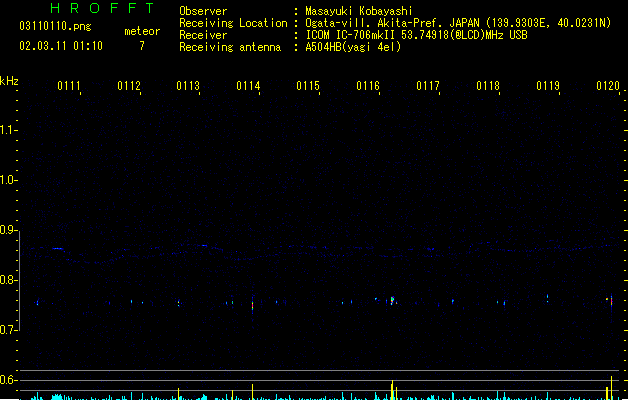
Task: Click the A504HB(yagi 4el) antenna text
Action: (353, 47)
